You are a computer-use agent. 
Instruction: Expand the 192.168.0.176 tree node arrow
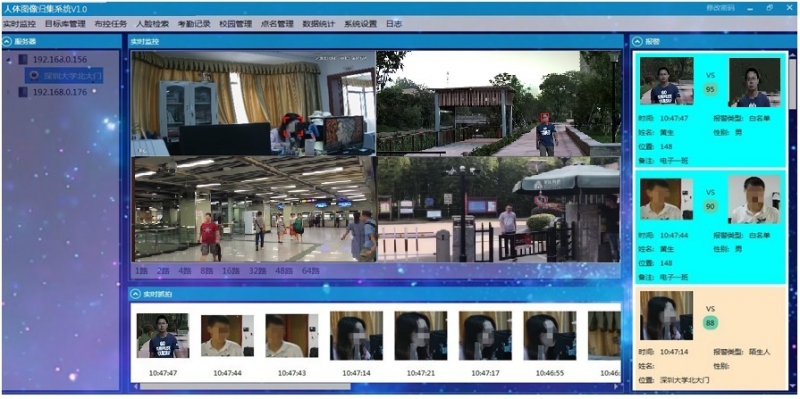[x=8, y=92]
